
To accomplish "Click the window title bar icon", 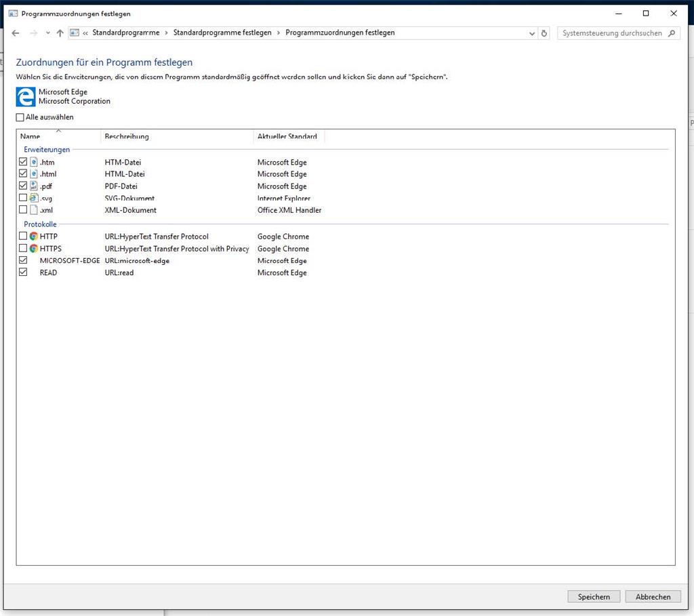I will point(14,14).
